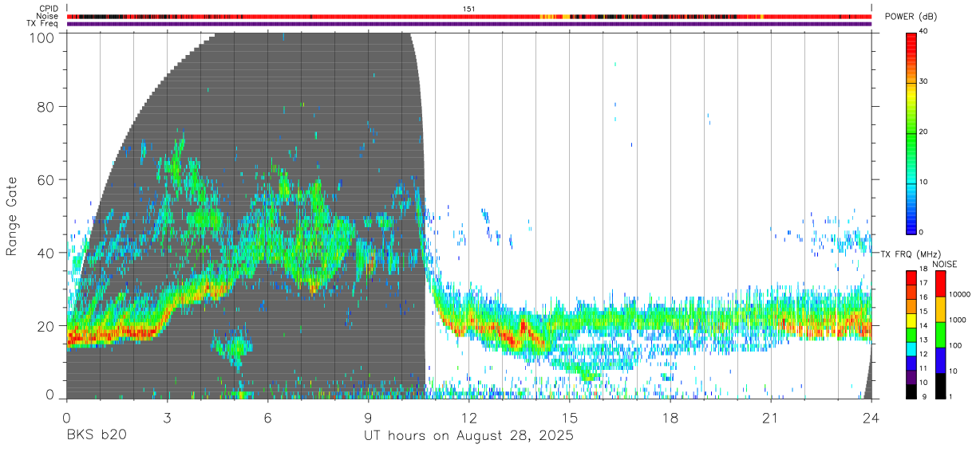Click the Noise row label above the plot
980x452 pixels.
point(48,16)
